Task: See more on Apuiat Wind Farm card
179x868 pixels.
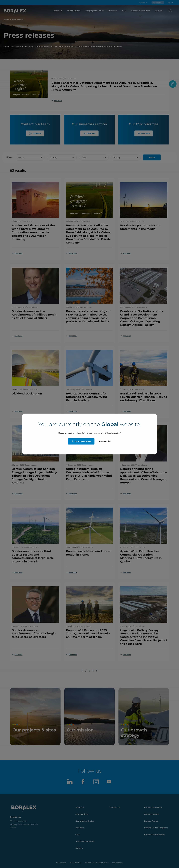Action: coord(126,572)
